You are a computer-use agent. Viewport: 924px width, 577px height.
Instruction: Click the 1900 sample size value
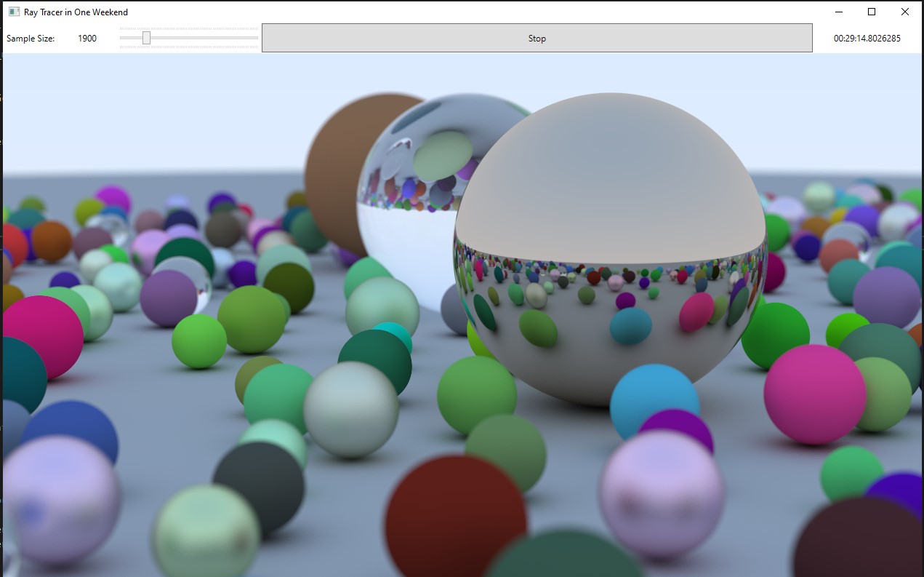pyautogui.click(x=87, y=39)
